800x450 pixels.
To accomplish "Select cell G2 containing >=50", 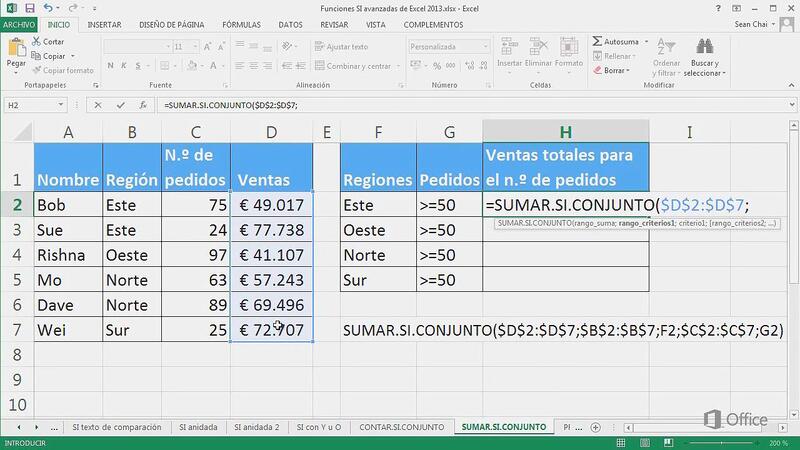I will click(449, 204).
